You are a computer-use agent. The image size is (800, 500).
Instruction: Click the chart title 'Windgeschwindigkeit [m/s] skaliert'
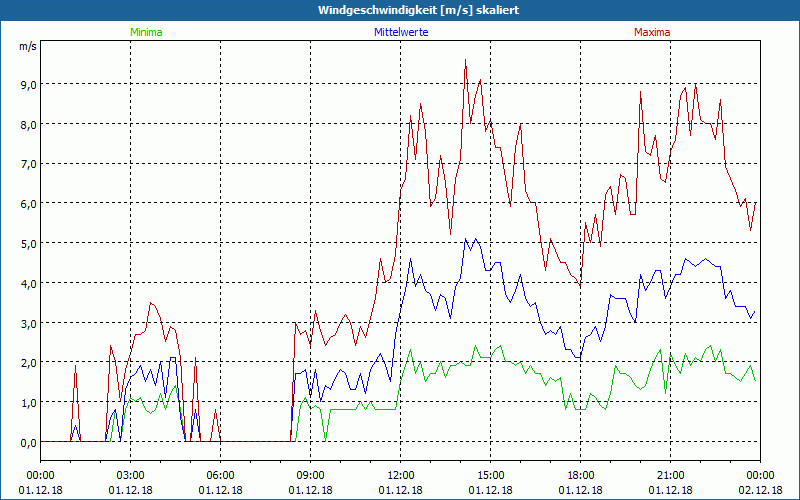click(418, 10)
